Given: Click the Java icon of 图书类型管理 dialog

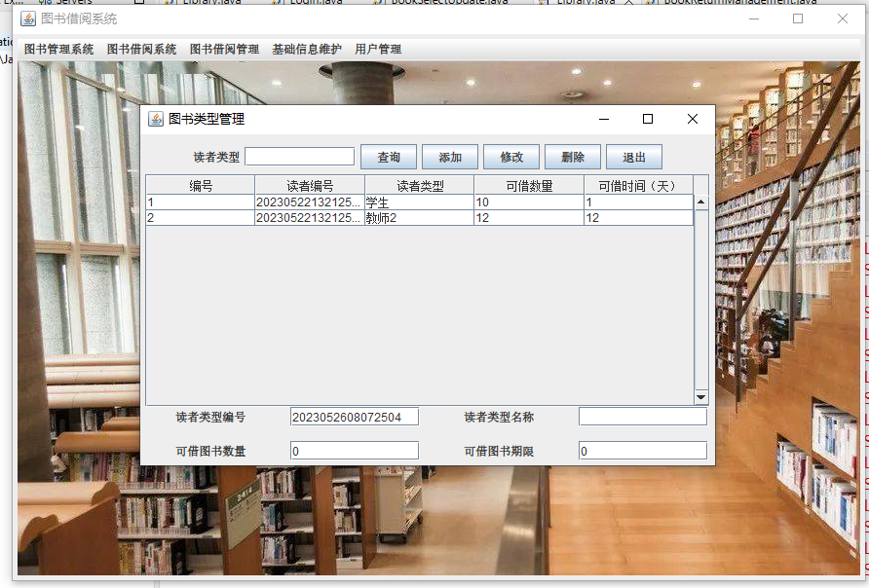Looking at the screenshot, I should [x=156, y=119].
